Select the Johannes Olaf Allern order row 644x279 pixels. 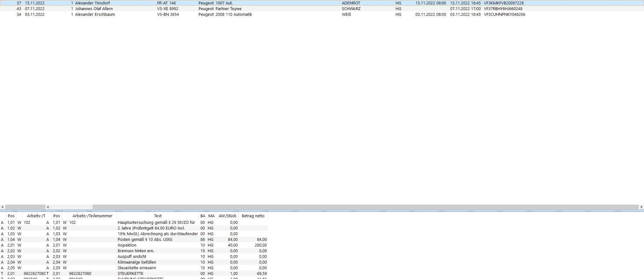pos(93,9)
